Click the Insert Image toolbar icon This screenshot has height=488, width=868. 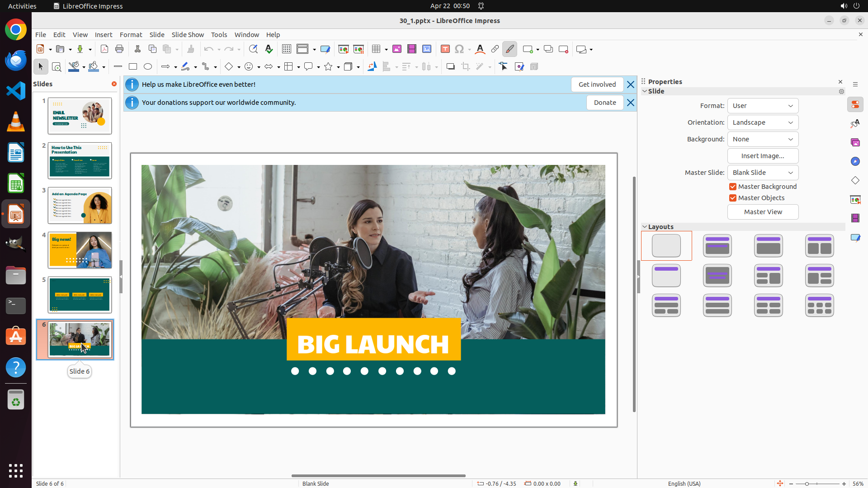click(x=396, y=49)
